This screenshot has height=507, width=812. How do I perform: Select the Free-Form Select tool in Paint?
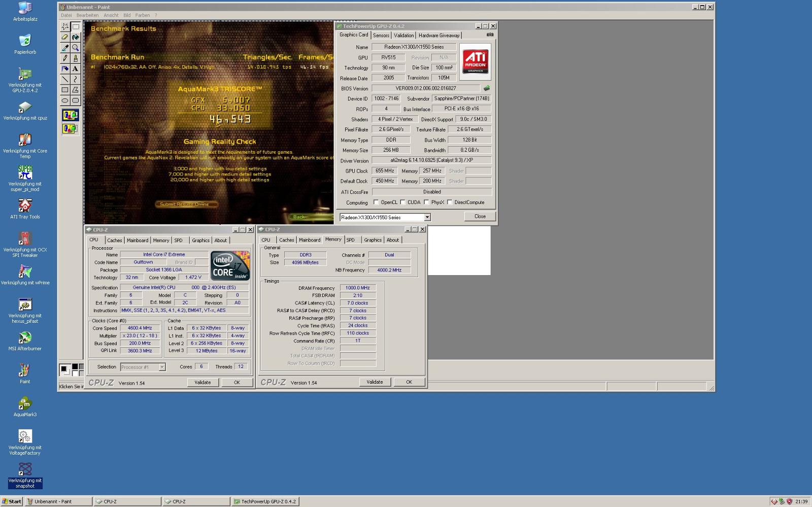pyautogui.click(x=65, y=26)
